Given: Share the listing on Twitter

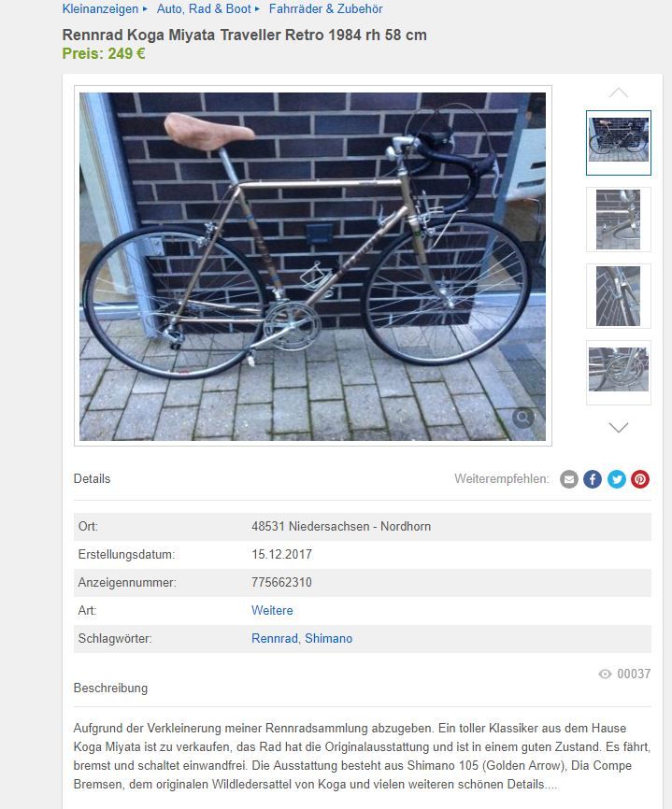Looking at the screenshot, I should (x=616, y=479).
